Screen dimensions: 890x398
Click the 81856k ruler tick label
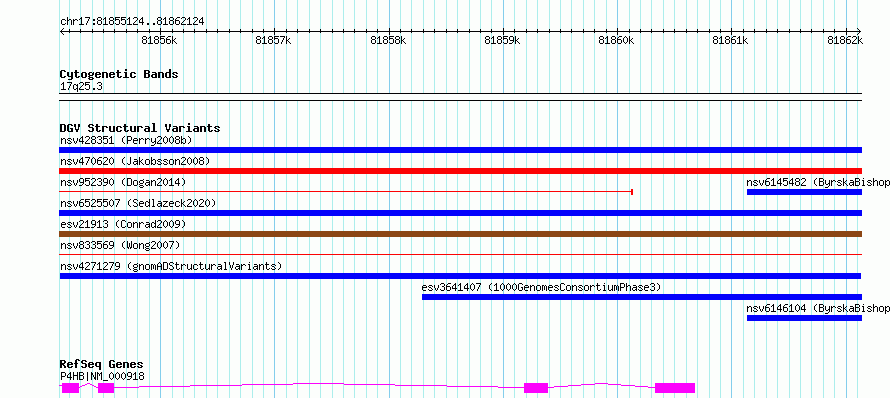[159, 40]
